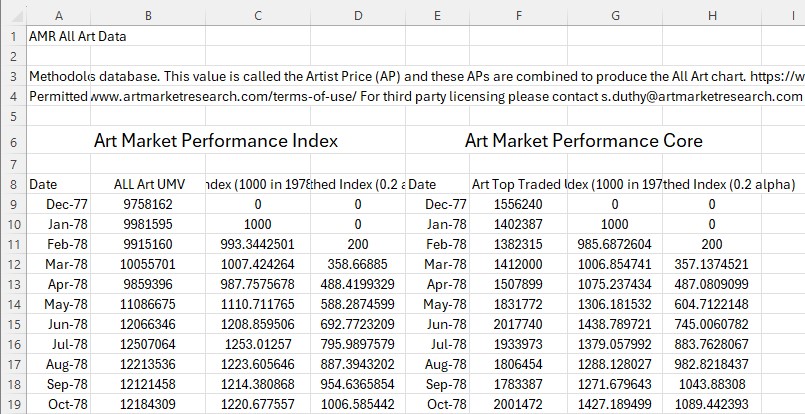The image size is (805, 414).
Task: Select the cell with value 1043.88308
Action: (x=711, y=384)
